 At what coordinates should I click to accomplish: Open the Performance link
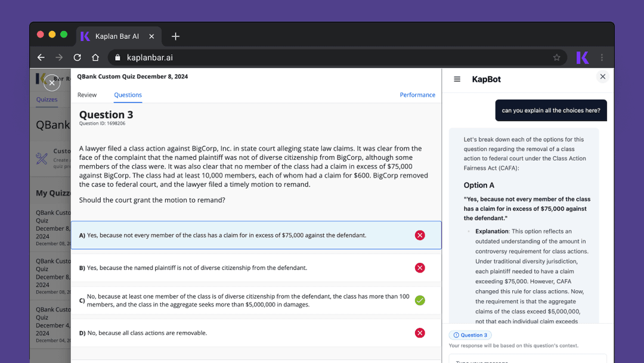(x=417, y=95)
